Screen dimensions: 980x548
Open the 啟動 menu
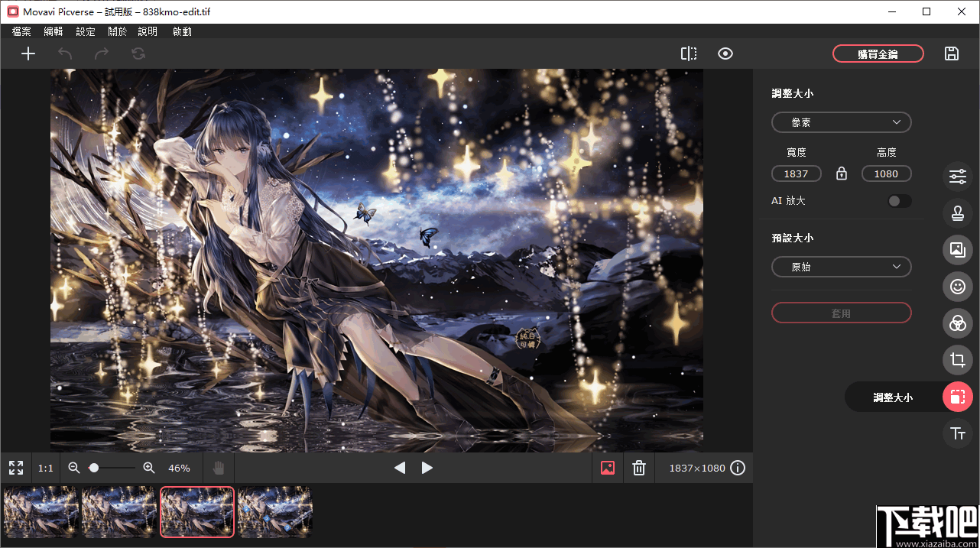[x=182, y=31]
